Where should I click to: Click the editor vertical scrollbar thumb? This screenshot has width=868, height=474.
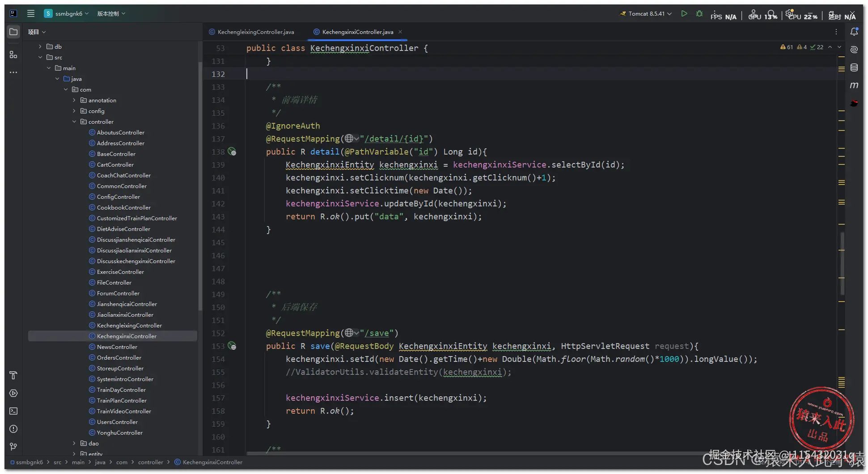pos(843,263)
